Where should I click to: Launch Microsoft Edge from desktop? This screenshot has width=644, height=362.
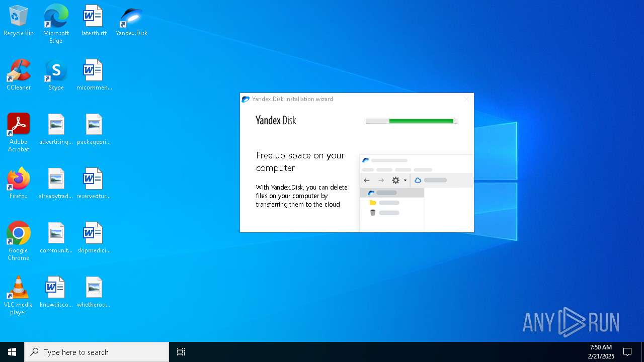pos(56,24)
